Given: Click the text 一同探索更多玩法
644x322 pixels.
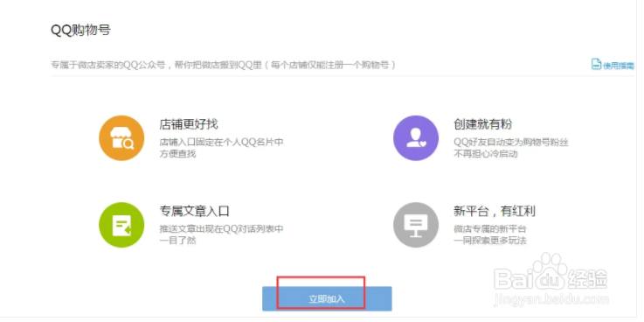Looking at the screenshot, I should point(490,241).
